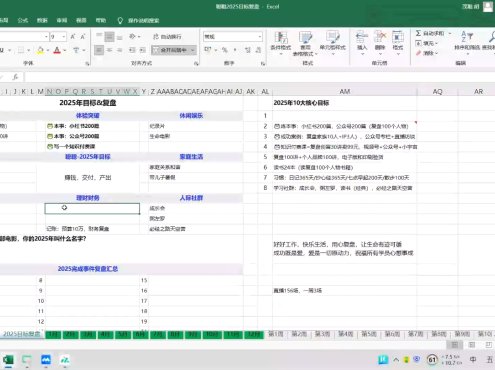Switch to the 第5周 sheet tab
495x370 pixels.
click(x=369, y=334)
